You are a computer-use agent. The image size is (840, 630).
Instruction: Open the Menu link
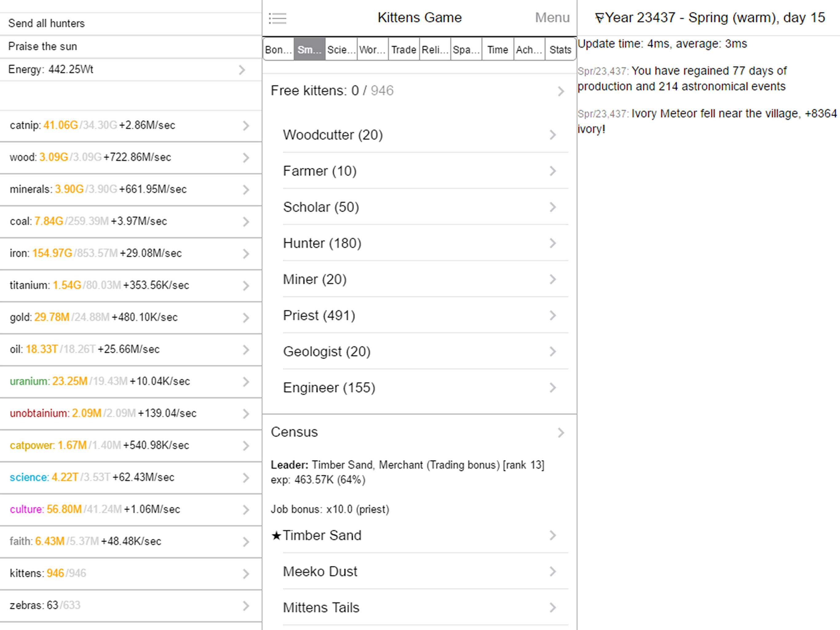pyautogui.click(x=552, y=18)
